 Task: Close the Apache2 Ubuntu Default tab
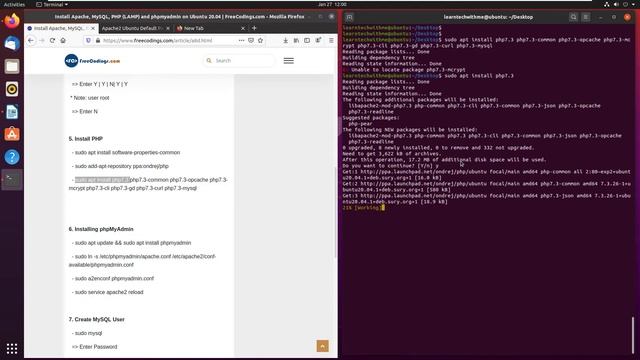[x=168, y=28]
